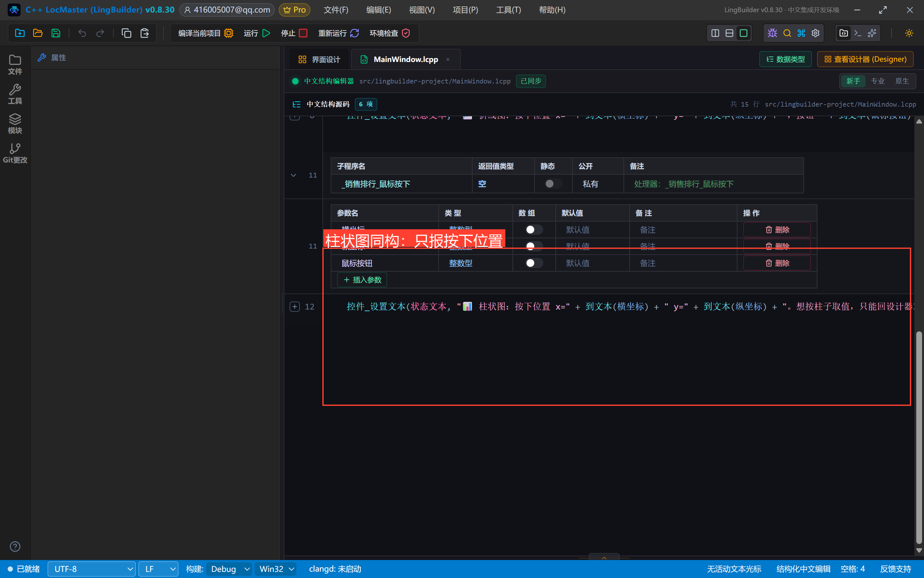924x578 pixels.
Task: Switch to the 界面设计 tab
Action: coord(319,59)
